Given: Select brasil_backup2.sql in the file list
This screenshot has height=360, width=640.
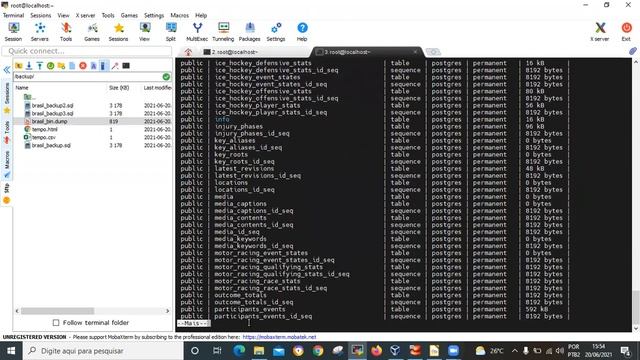Looking at the screenshot, I should [53, 105].
